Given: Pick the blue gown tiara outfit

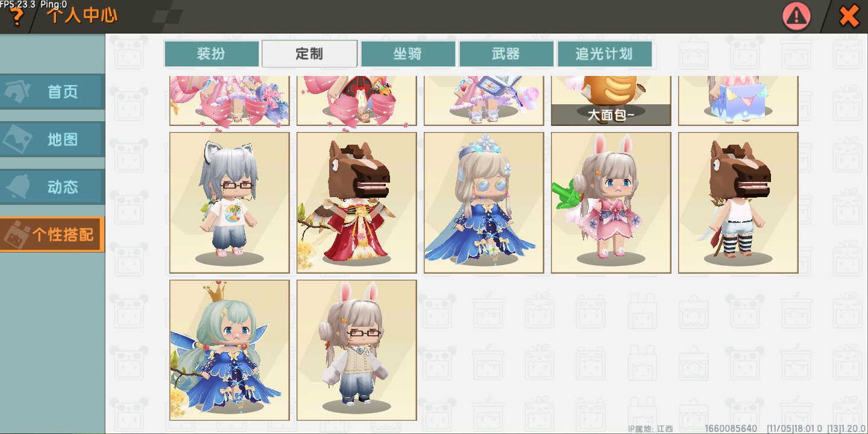Looking at the screenshot, I should click(484, 203).
